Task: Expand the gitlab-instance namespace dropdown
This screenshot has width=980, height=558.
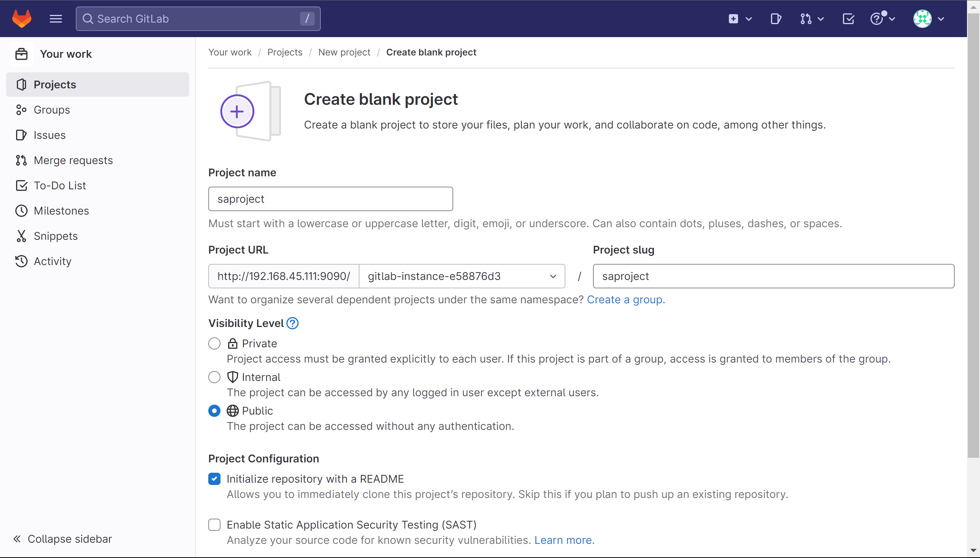Action: click(x=461, y=276)
